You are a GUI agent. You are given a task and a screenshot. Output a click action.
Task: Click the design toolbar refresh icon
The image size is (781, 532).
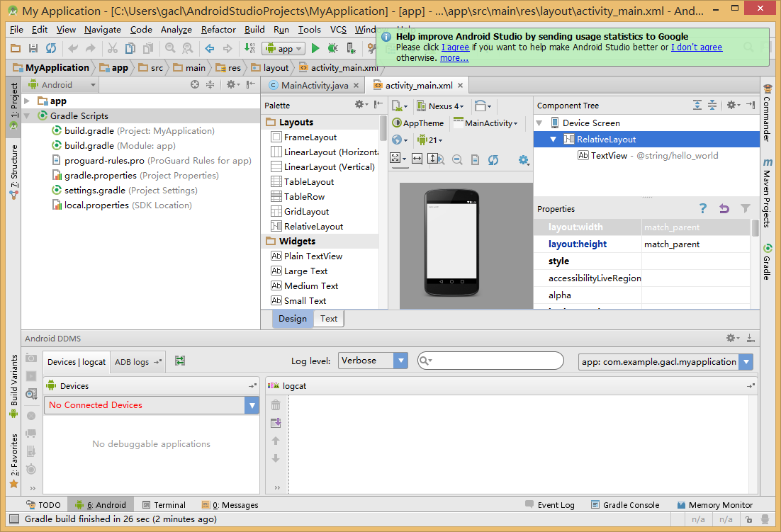(x=493, y=160)
